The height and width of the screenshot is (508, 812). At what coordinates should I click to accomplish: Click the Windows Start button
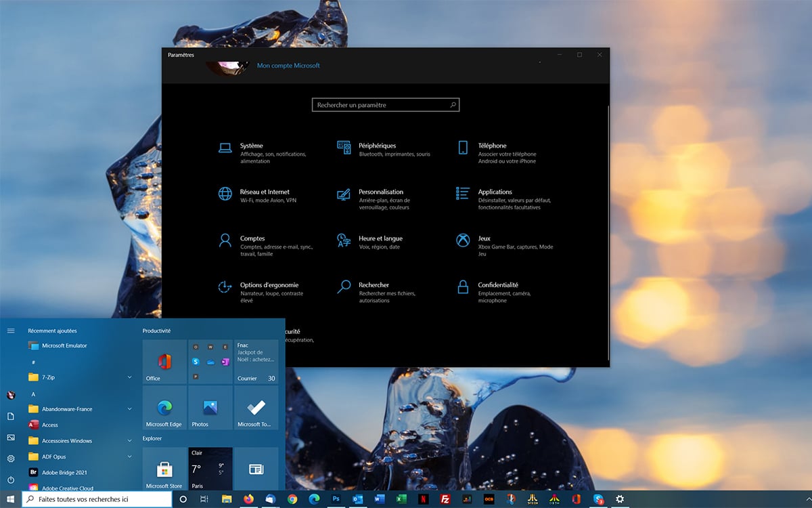pyautogui.click(x=11, y=499)
